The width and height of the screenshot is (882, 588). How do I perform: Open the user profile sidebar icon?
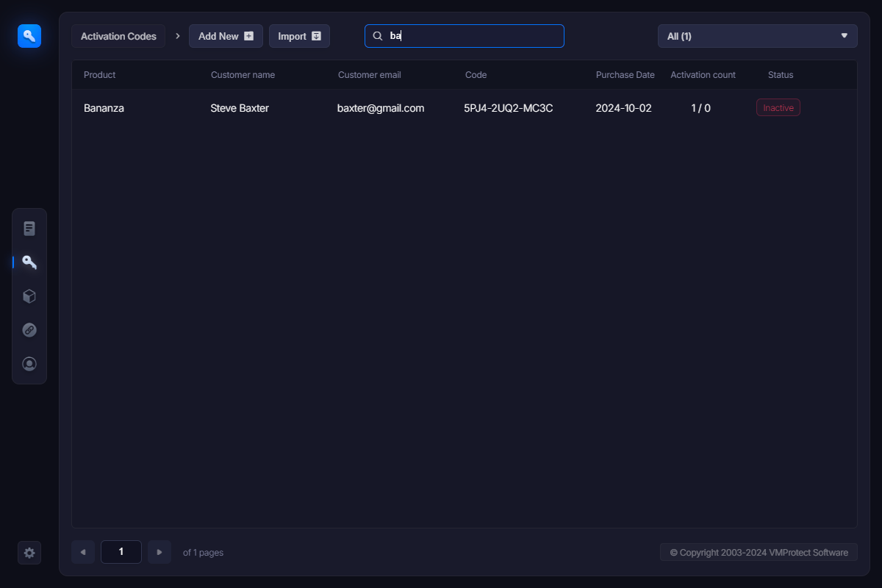[29, 364]
